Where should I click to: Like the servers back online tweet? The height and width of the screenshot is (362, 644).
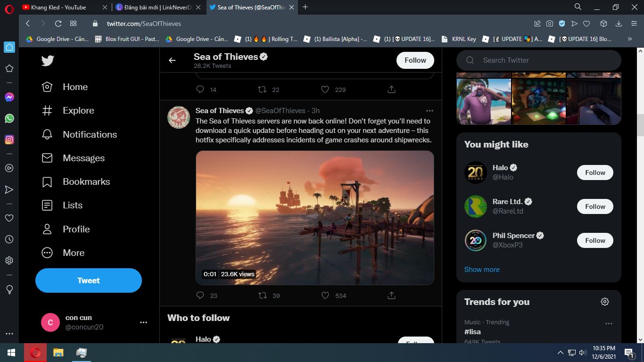pyautogui.click(x=325, y=296)
